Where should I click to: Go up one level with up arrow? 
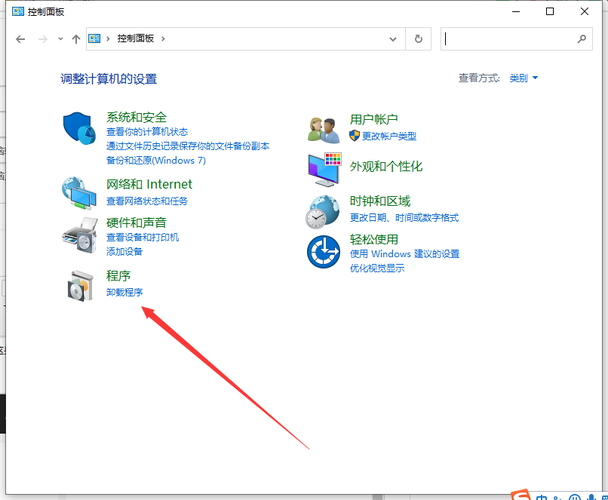pos(76,39)
